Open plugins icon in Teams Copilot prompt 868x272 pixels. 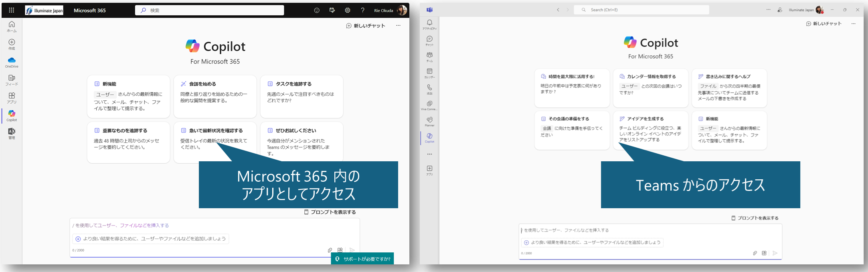click(x=764, y=253)
